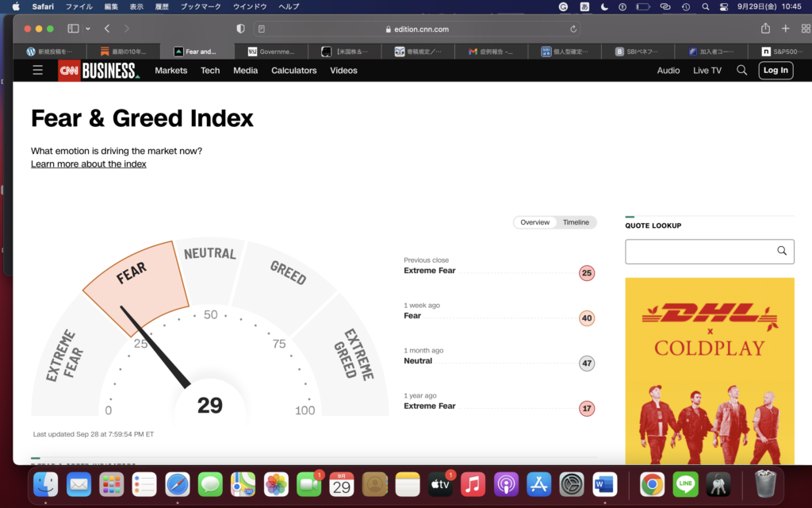Click Safari reload page icon
The height and width of the screenshot is (508, 812).
coord(573,29)
